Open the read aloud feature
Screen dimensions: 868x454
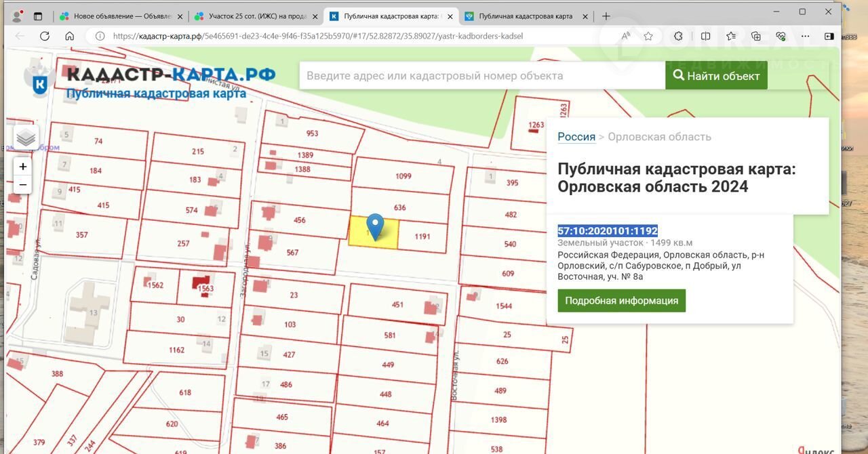625,37
